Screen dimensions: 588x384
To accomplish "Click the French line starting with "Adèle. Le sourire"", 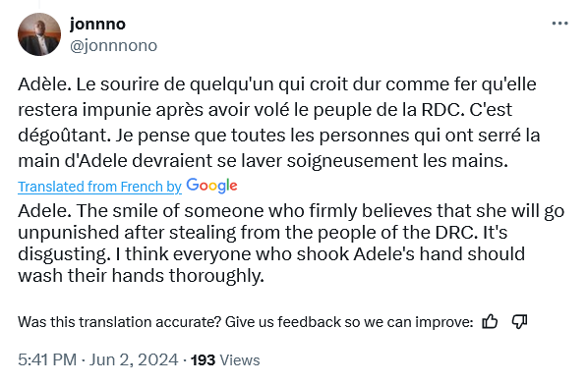I will (x=276, y=84).
